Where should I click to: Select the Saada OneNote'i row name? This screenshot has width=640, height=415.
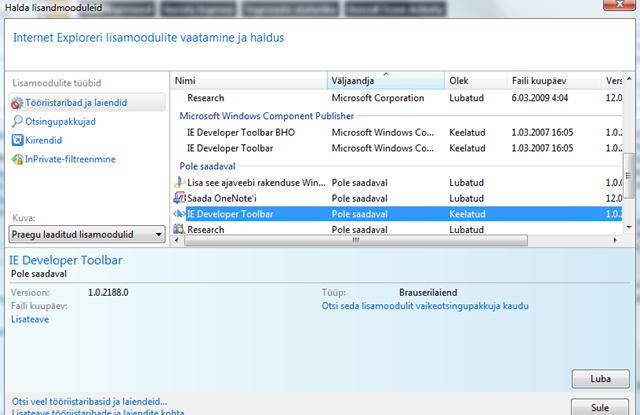222,198
